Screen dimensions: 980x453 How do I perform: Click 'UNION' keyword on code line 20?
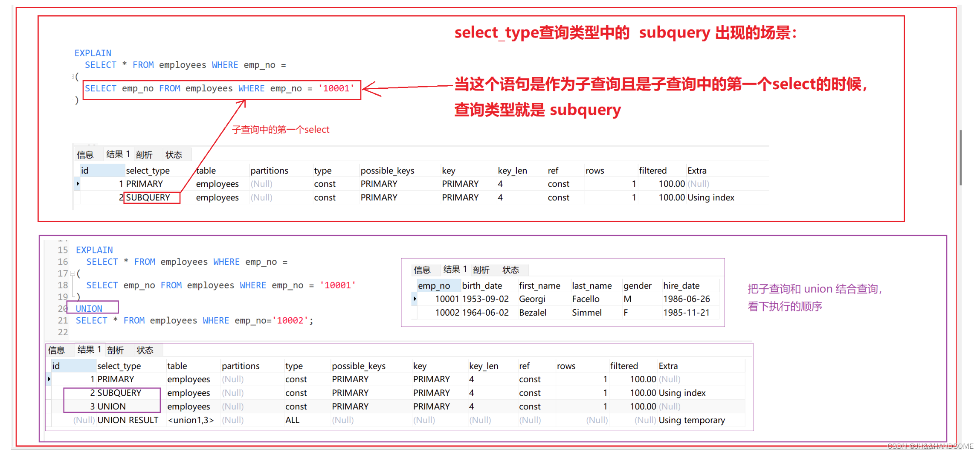pos(89,308)
